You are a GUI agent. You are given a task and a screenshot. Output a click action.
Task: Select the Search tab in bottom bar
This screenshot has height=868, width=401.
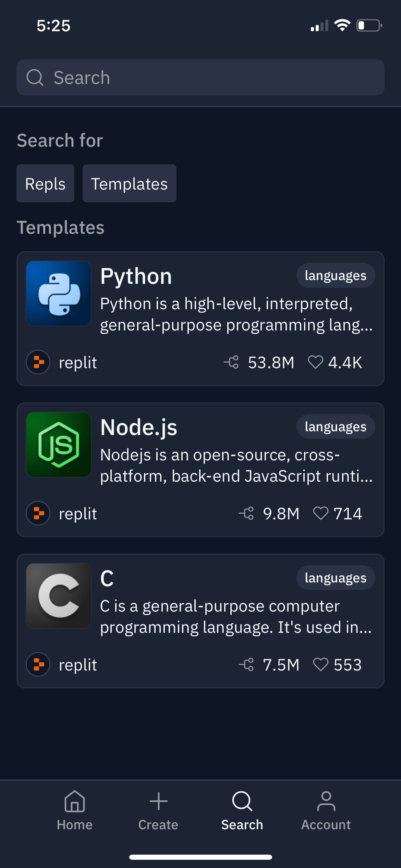pos(242,811)
